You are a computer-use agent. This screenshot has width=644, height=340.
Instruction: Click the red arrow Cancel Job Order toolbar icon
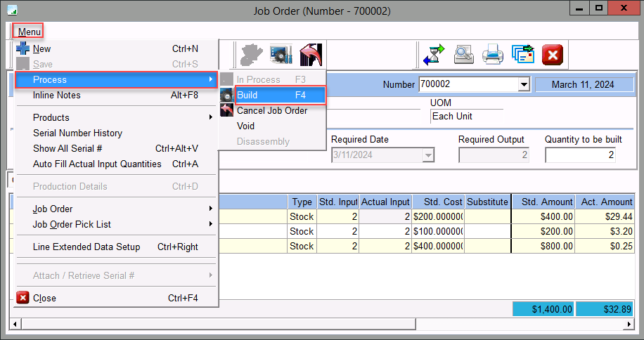[310, 54]
